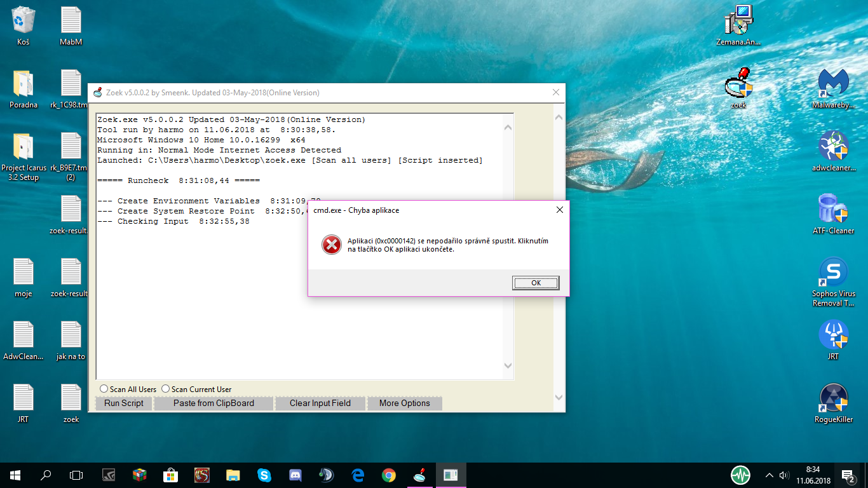Open More Options in Zoek
The image size is (868, 488).
[x=404, y=403]
